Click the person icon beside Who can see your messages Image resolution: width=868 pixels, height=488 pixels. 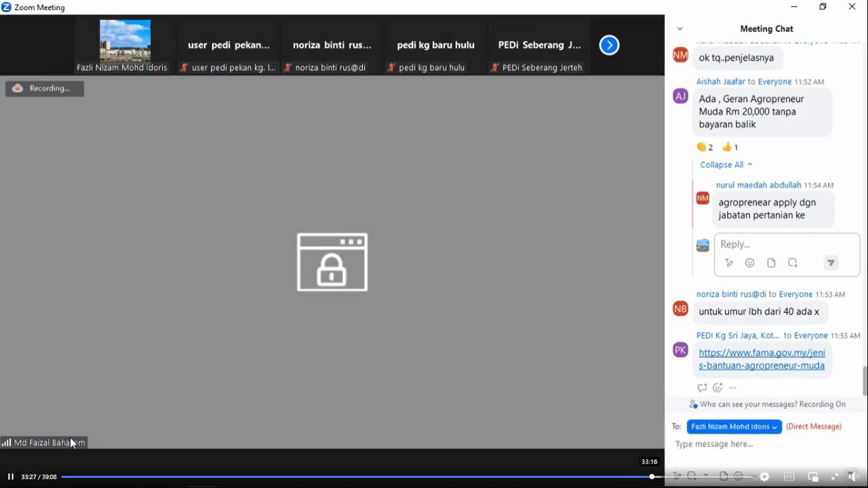[x=693, y=404]
